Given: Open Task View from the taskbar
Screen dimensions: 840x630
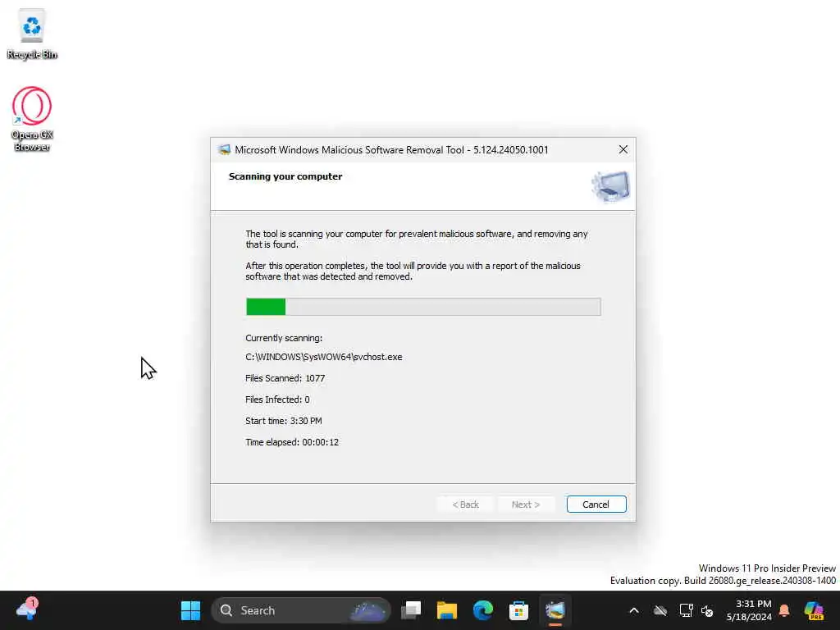Looking at the screenshot, I should [x=412, y=610].
